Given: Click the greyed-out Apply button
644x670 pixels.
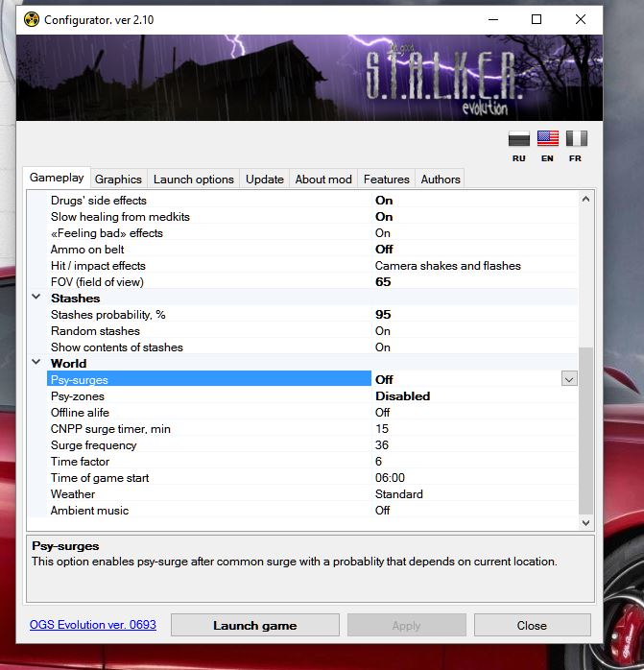Looking at the screenshot, I should pos(406,625).
